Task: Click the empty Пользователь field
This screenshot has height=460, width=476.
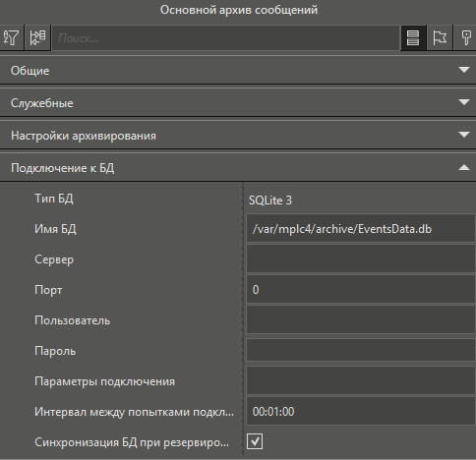Action: point(361,320)
